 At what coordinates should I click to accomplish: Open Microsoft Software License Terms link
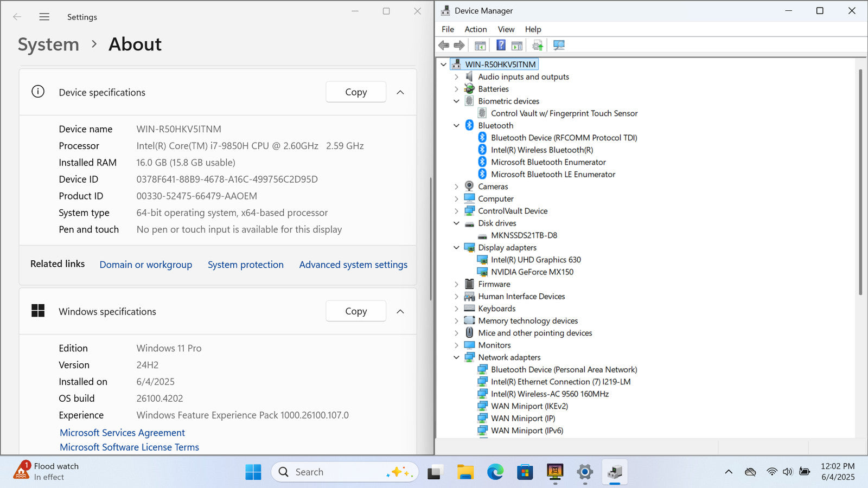point(129,447)
